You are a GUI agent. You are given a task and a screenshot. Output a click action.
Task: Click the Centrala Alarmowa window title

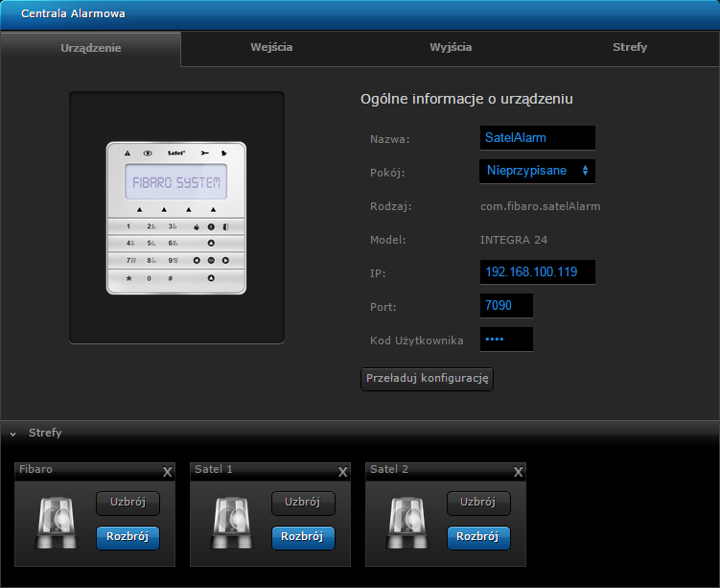[73, 13]
